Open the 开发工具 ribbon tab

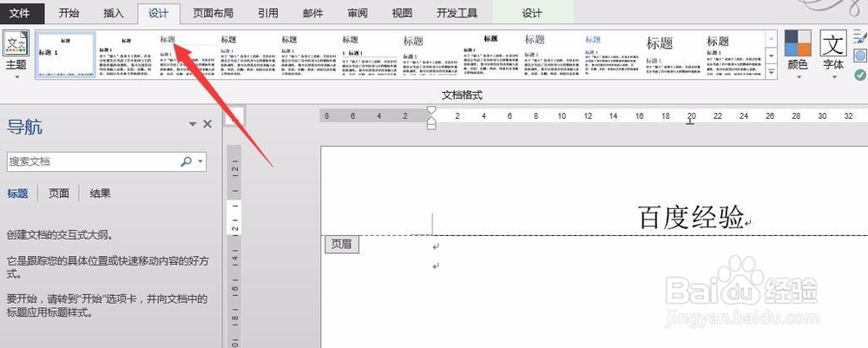457,13
